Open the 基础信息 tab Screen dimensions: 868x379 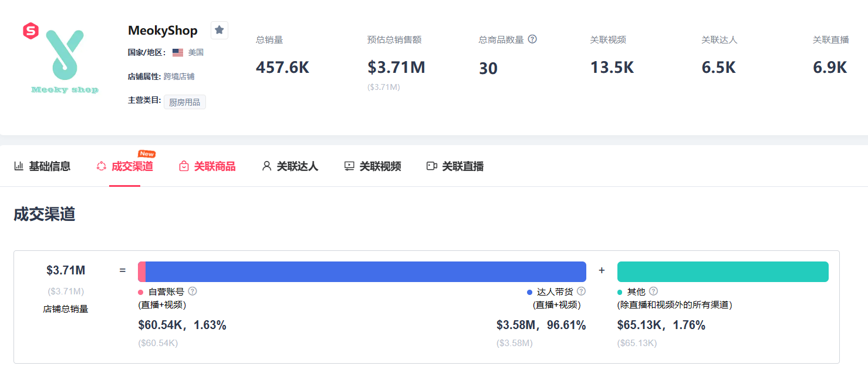click(x=42, y=166)
